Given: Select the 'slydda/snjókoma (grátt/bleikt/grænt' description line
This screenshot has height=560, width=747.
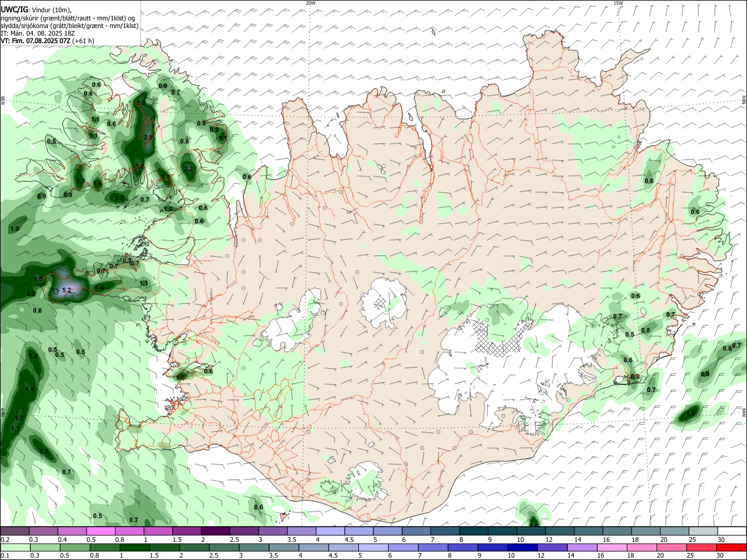Looking at the screenshot, I should [x=69, y=26].
